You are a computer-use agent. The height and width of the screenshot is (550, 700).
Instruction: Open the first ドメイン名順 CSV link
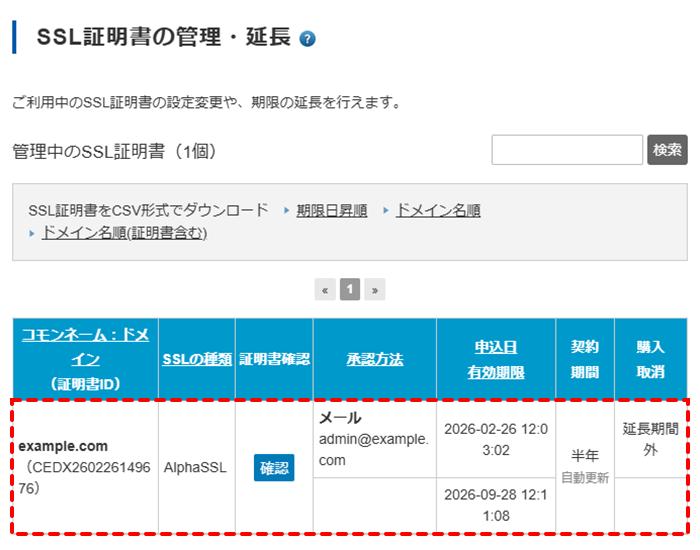pos(438,211)
